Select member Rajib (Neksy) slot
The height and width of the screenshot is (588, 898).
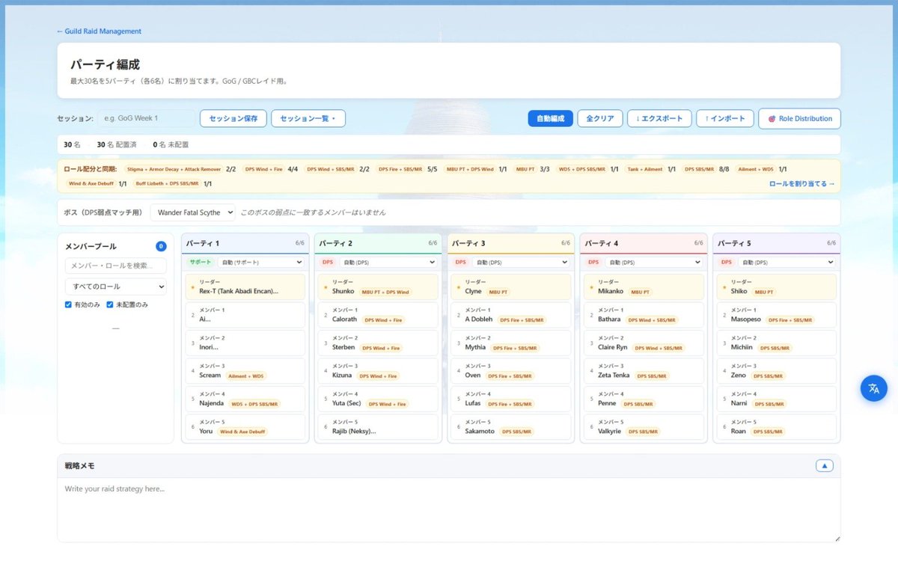click(x=378, y=427)
